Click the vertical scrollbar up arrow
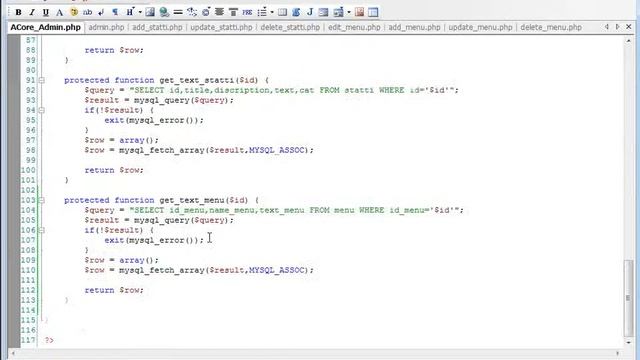 tap(629, 41)
